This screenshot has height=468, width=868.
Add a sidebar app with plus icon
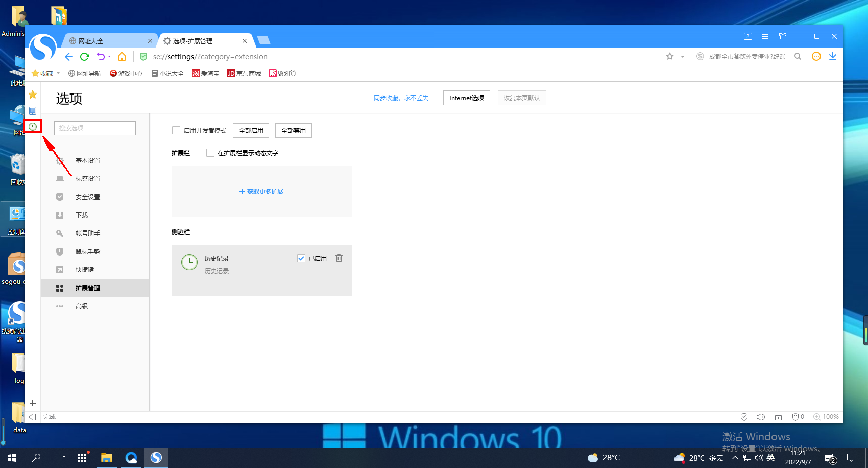click(33, 403)
